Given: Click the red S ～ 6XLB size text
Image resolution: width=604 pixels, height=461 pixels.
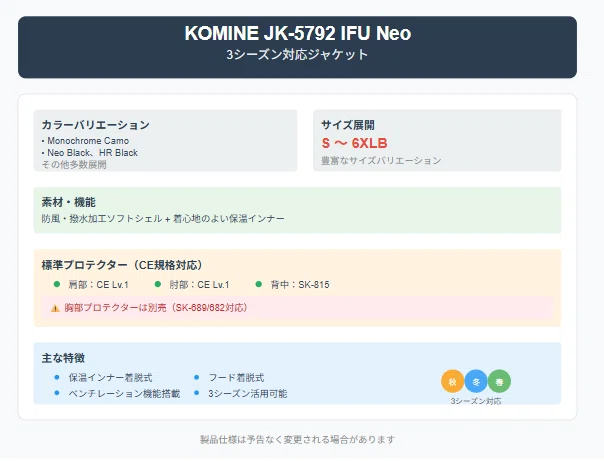Looking at the screenshot, I should tap(354, 143).
